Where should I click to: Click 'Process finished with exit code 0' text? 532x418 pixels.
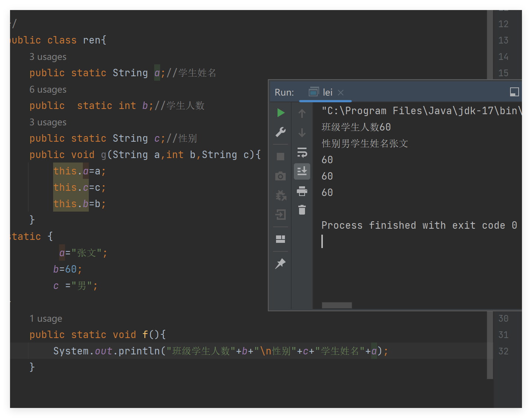pos(419,225)
